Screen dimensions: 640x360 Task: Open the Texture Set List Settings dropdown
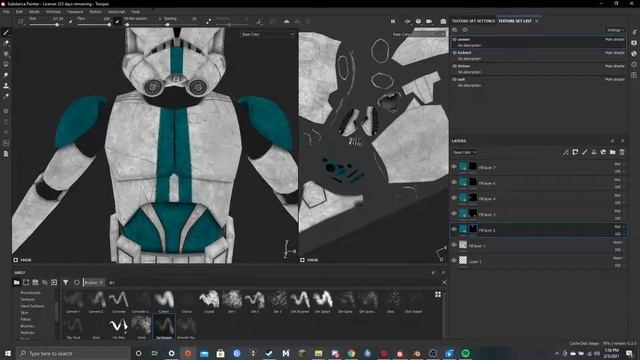coord(616,30)
